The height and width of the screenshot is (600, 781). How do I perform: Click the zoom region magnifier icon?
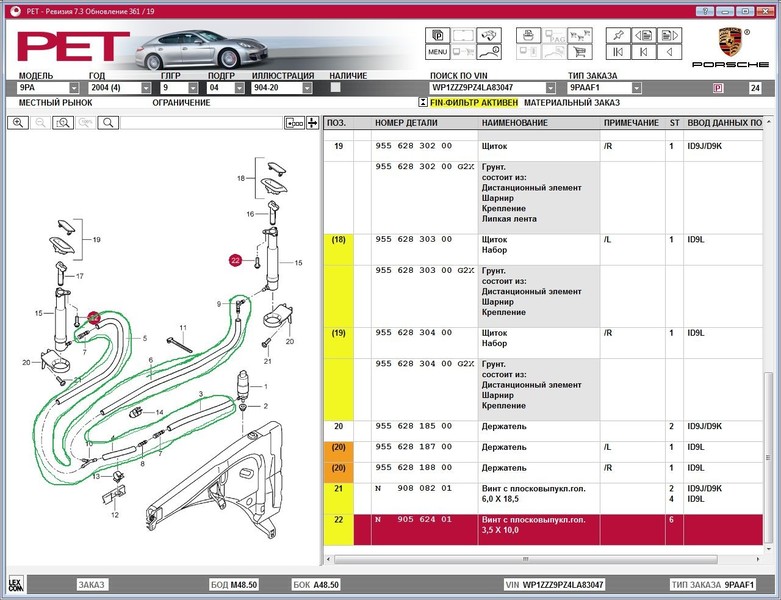[63, 122]
